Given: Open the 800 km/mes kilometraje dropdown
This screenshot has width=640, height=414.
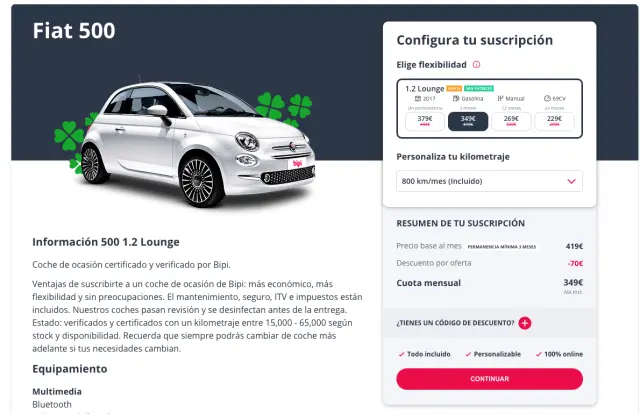Looking at the screenshot, I should tap(489, 181).
